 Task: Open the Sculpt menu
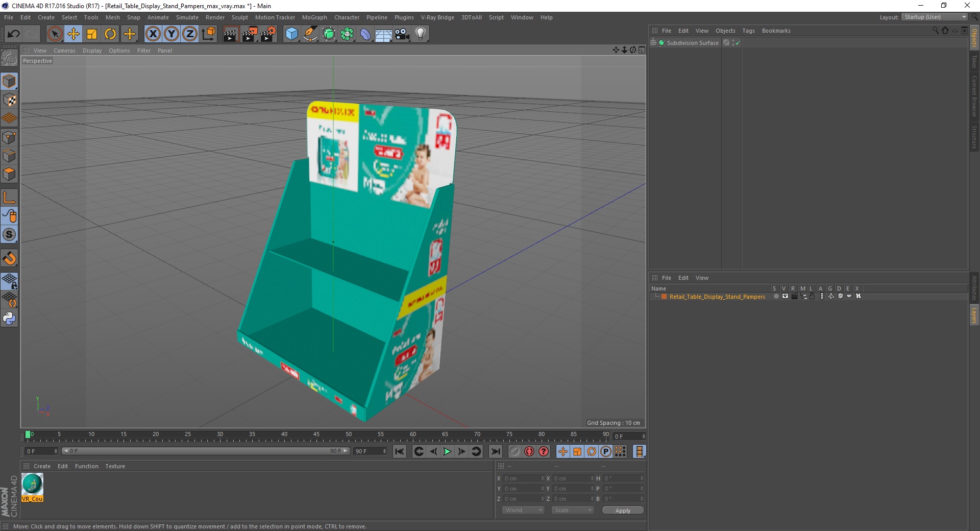239,17
